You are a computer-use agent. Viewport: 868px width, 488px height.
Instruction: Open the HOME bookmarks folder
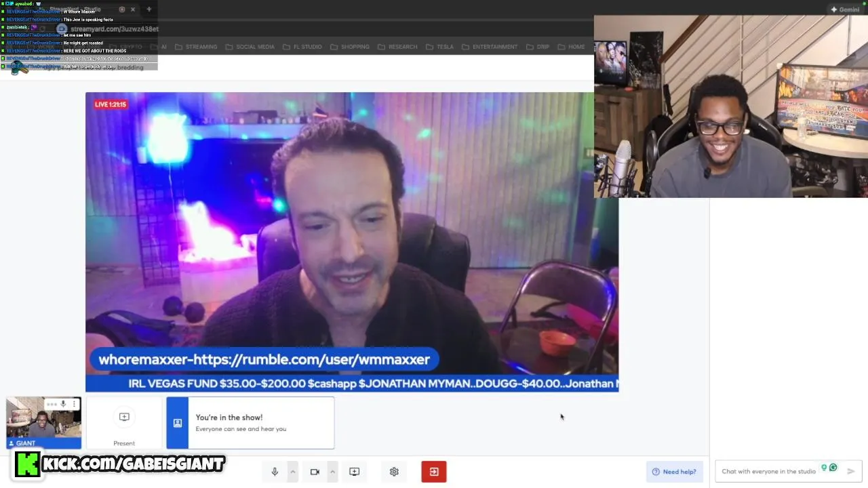[571, 47]
